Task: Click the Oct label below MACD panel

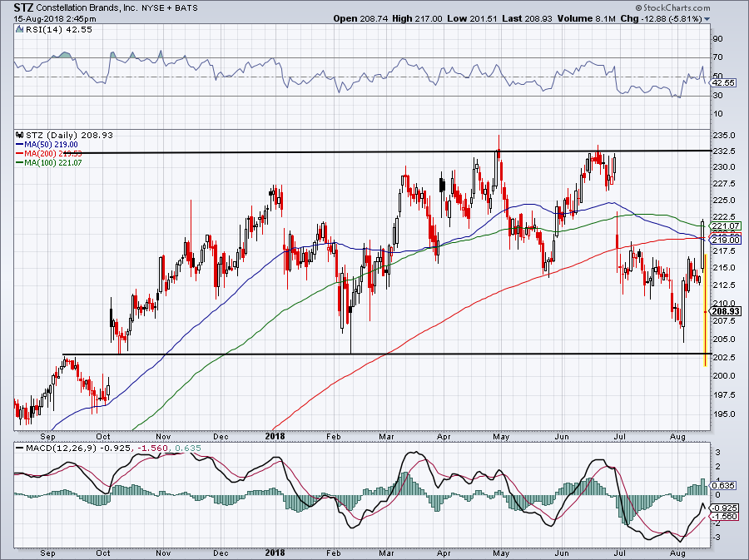Action: (x=103, y=553)
